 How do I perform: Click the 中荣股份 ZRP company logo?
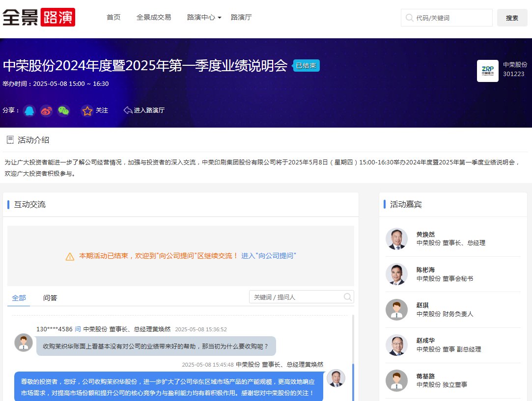click(x=487, y=71)
